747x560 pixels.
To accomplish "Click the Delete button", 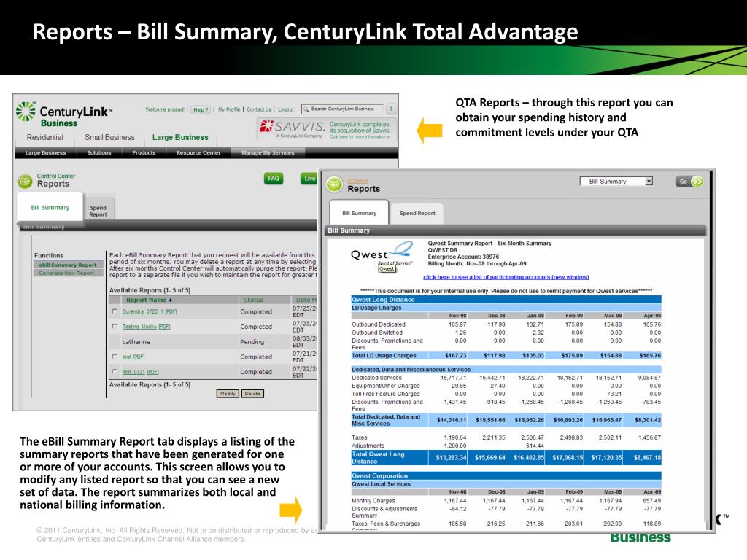I will 252,394.
